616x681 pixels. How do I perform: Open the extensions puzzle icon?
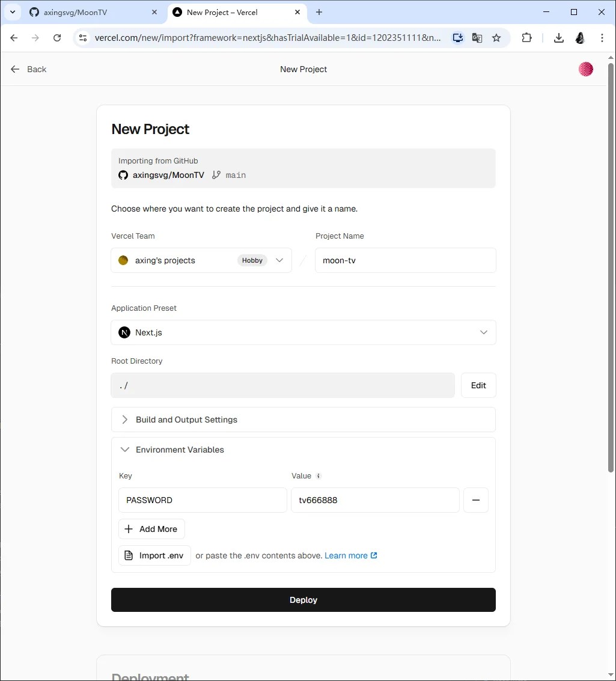[526, 38]
